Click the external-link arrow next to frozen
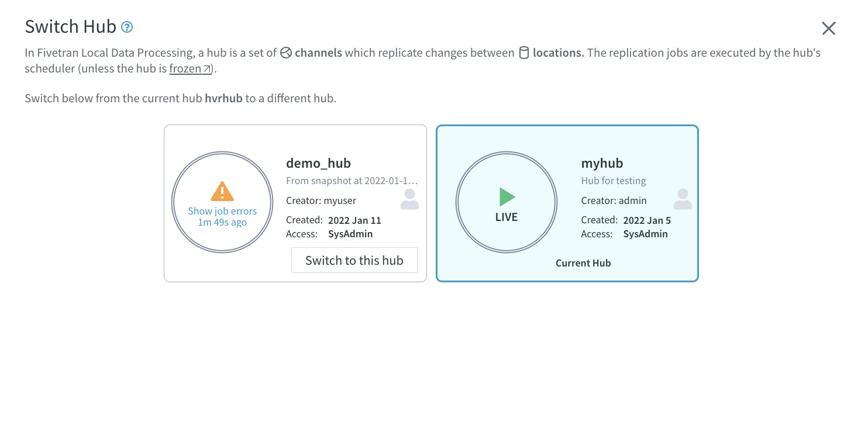This screenshot has height=443, width=868. click(206, 68)
